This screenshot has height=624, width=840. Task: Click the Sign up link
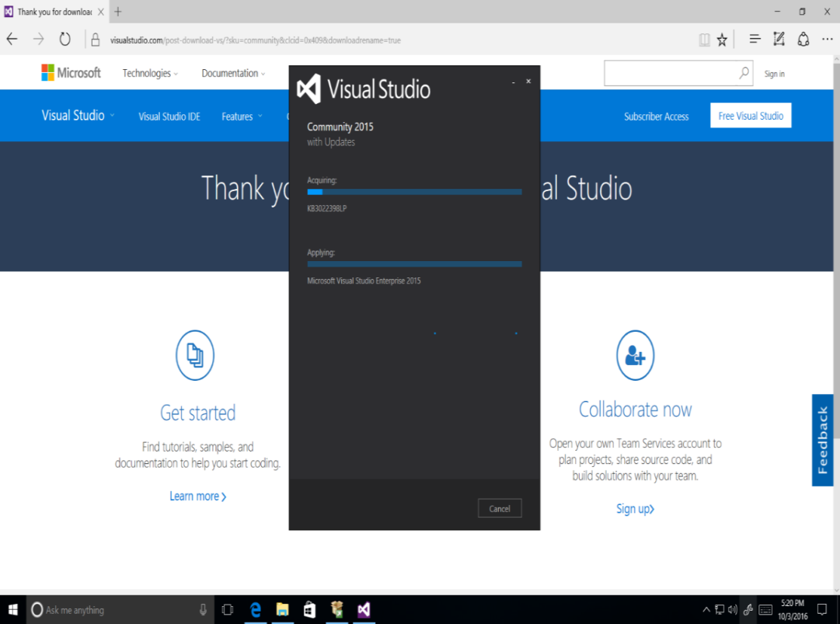635,509
